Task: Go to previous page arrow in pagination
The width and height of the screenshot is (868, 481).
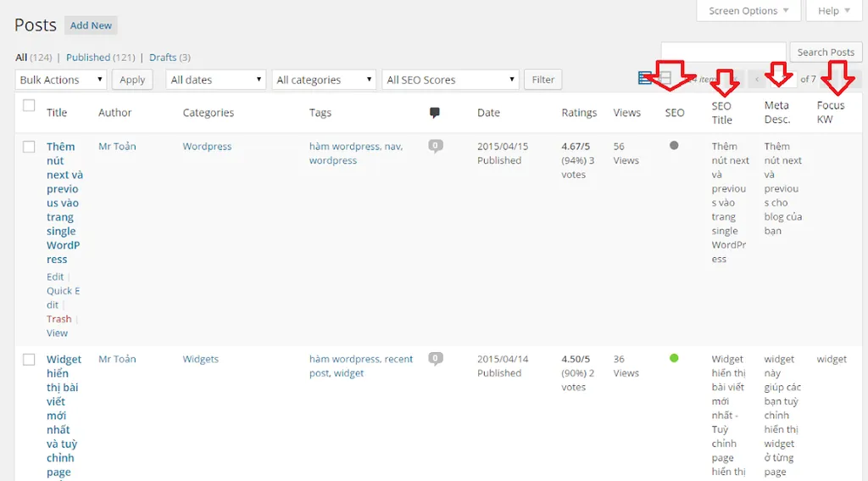Action: click(757, 80)
